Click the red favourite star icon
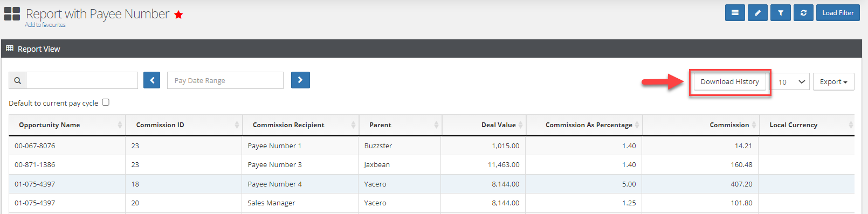Viewport: 868px width, 214px height. [178, 15]
